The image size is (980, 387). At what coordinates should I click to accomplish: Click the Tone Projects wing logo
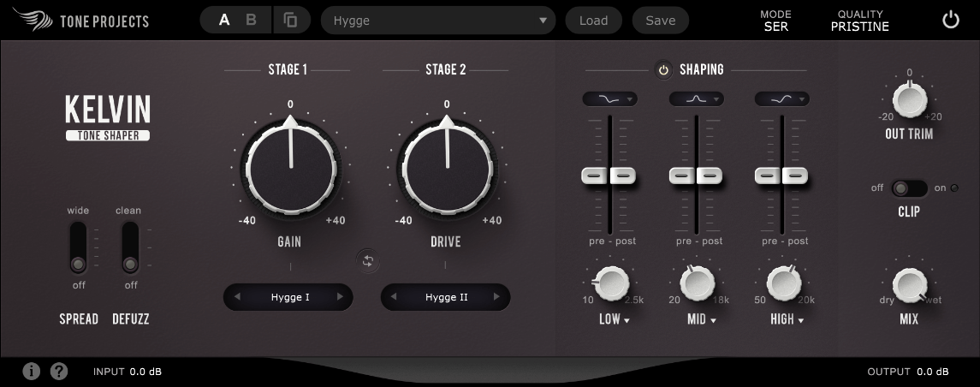pyautogui.click(x=33, y=20)
